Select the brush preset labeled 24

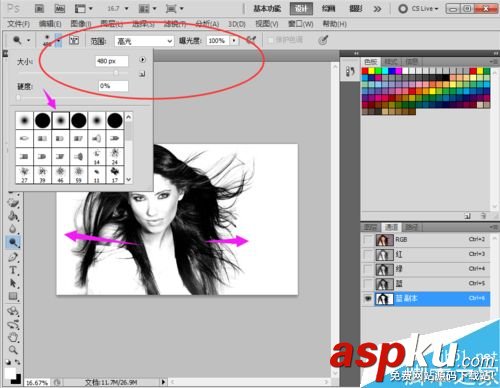(x=115, y=156)
